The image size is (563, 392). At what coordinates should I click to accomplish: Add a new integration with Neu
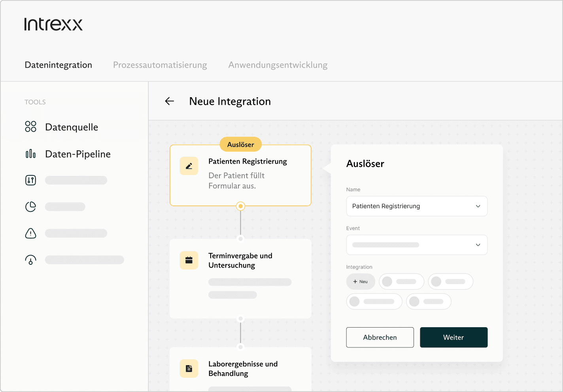(361, 282)
